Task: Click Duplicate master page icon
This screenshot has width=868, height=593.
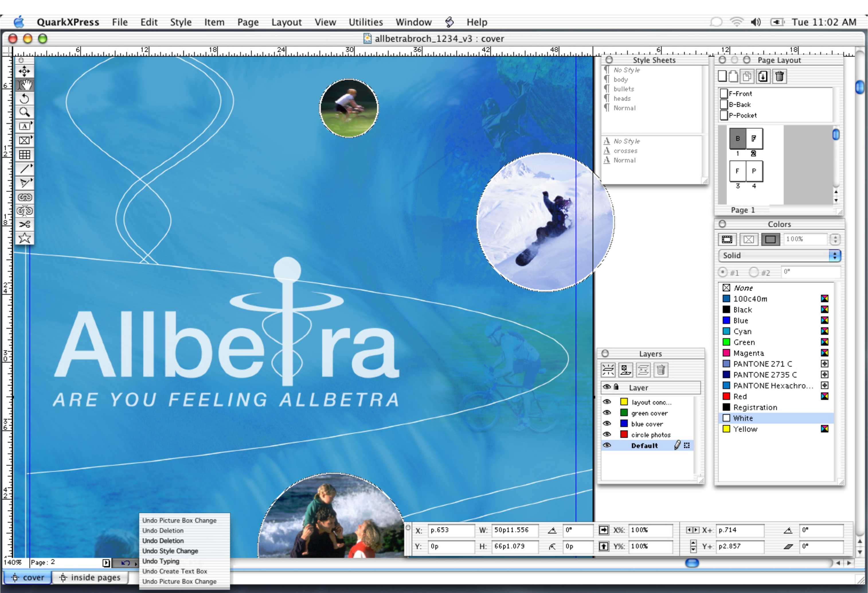Action: [x=747, y=76]
